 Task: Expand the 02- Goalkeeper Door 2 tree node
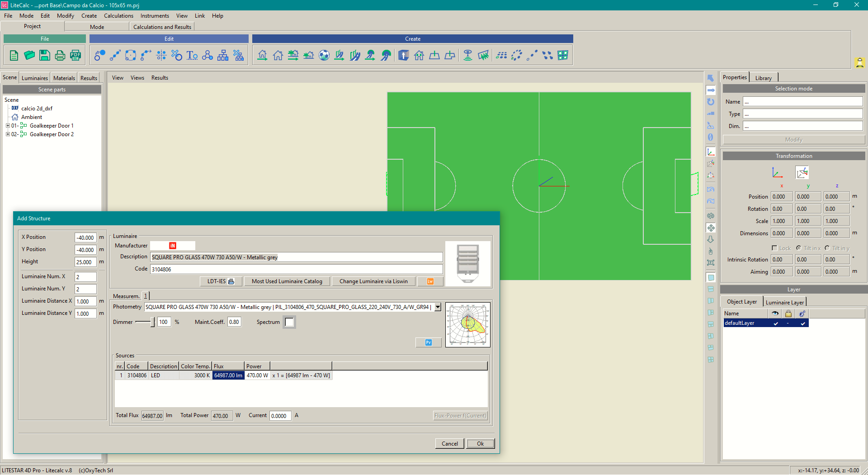[x=8, y=134]
